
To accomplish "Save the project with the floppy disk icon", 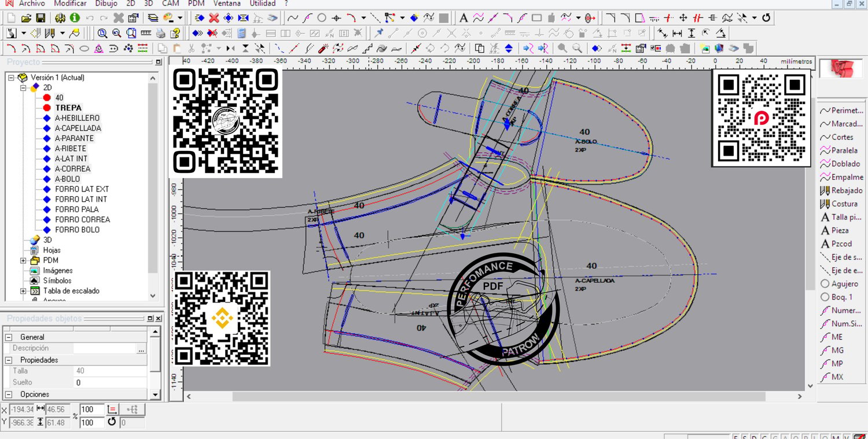I will pos(41,18).
